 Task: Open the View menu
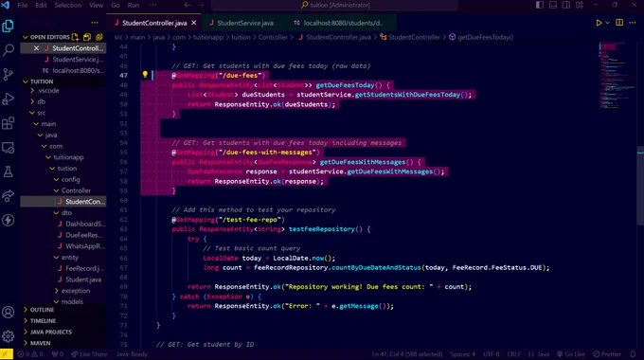coord(96,5)
